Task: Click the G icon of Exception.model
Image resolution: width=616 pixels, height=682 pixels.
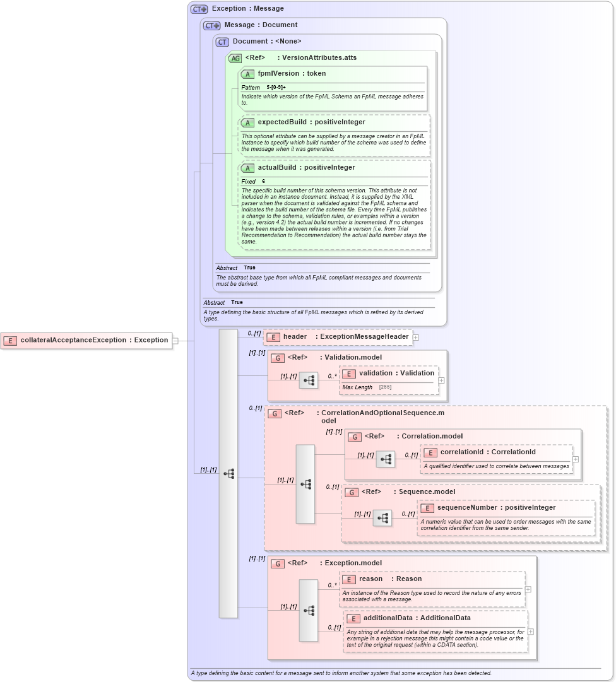Action: pos(278,563)
